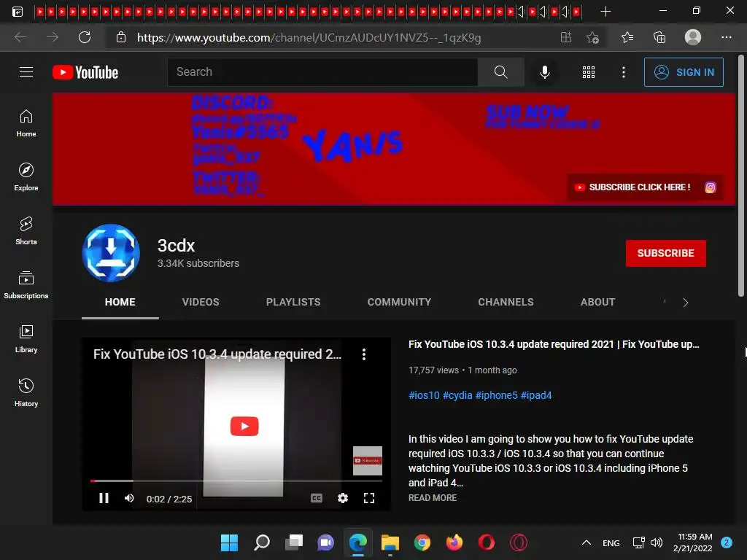Screen dimensions: 747x560
Task: Open File Explorer from taskbar
Action: 390,542
